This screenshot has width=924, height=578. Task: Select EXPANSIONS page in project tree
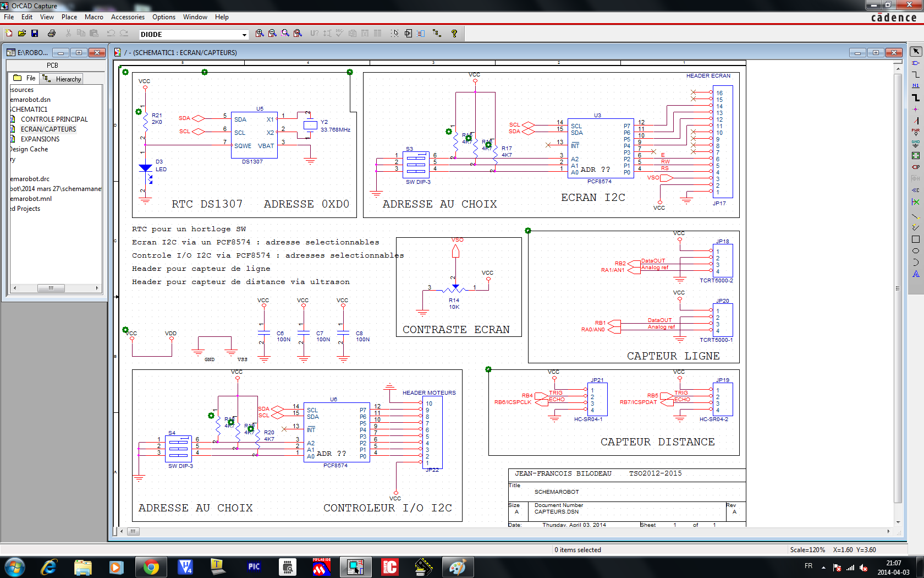click(40, 139)
